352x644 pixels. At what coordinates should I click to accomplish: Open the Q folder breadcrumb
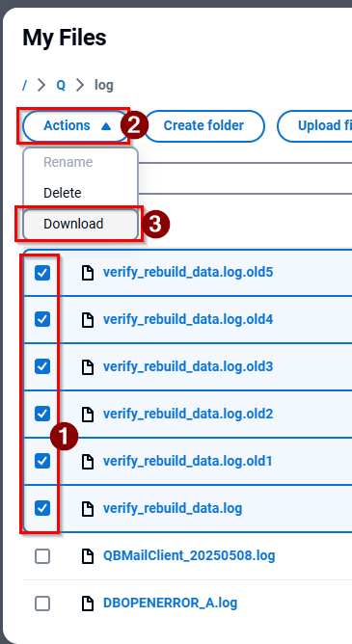[x=61, y=86]
